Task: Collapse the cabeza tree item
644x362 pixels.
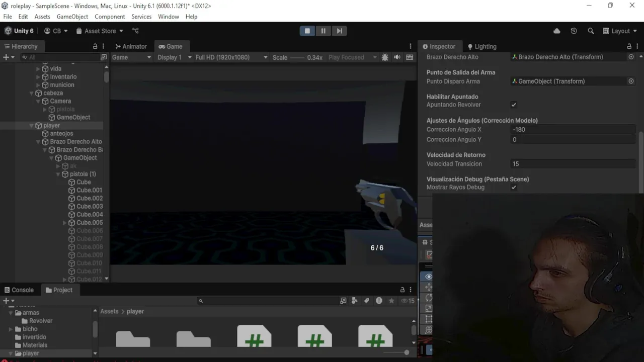Action: [32, 93]
